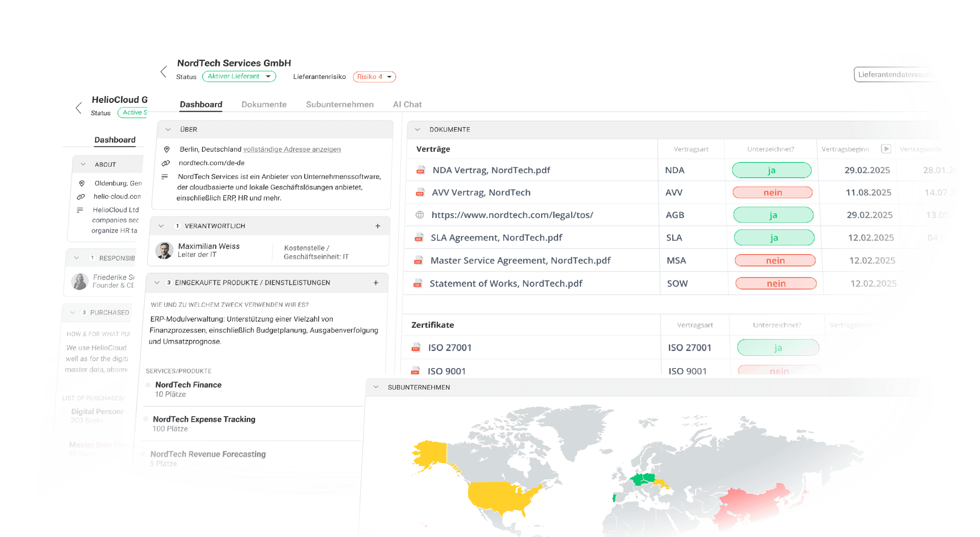Click 'vollständige Adresse anzeigen' link
Viewport: 980px width, 537px height.
click(x=292, y=149)
